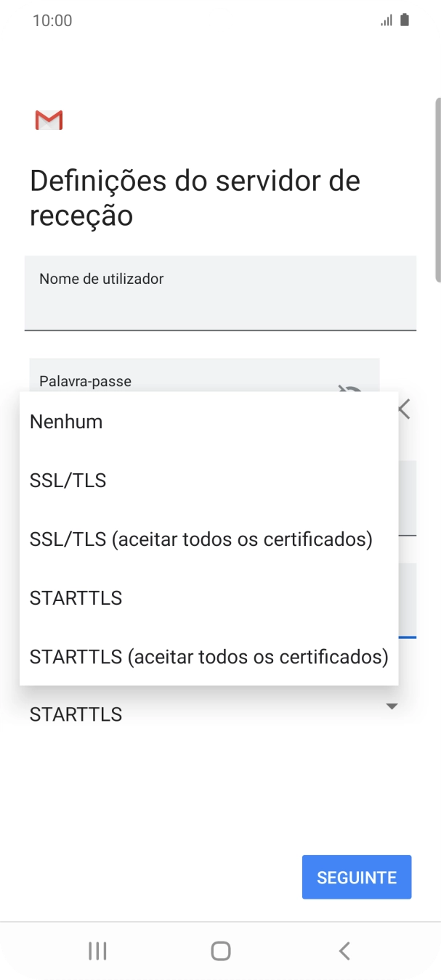Screen dimensions: 441x980
Task: Select the SSL/TLS security option
Action: point(67,480)
